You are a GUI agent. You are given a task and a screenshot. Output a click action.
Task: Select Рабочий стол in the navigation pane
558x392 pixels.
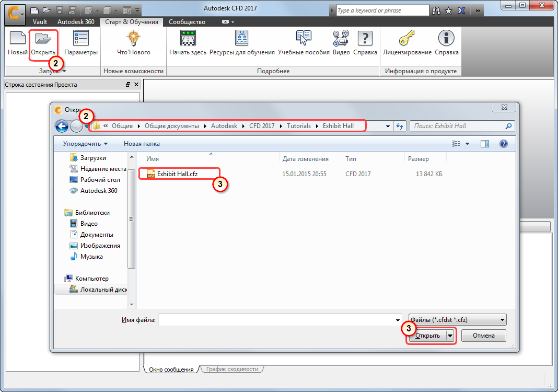pyautogui.click(x=100, y=180)
